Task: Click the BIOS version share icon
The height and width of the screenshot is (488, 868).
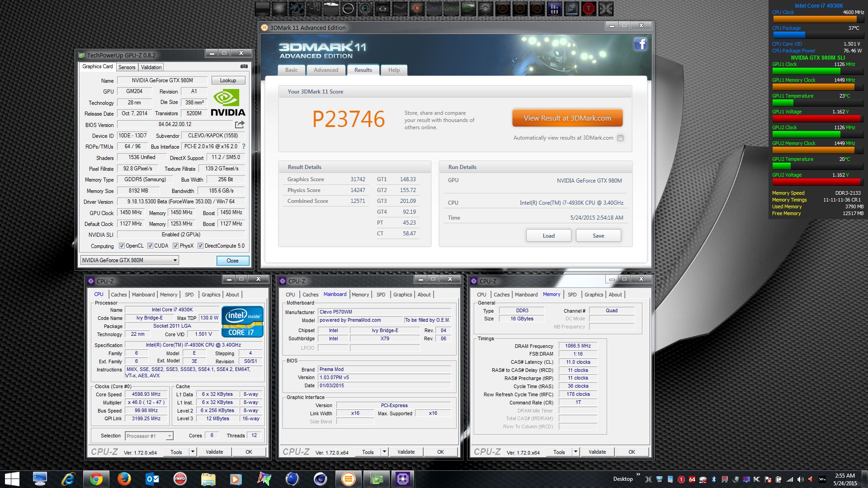Action: (x=240, y=124)
